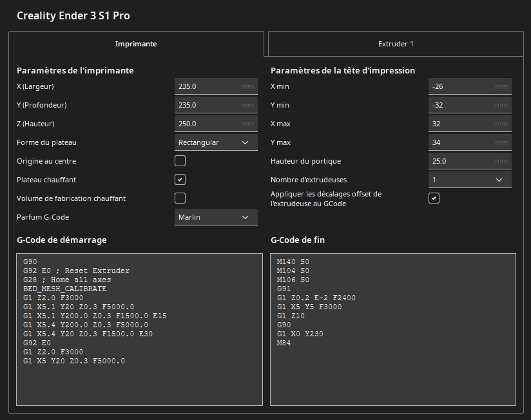Click the 'Creality Ender 3 S1 Pro' title
This screenshot has width=531, height=420.
click(x=73, y=15)
